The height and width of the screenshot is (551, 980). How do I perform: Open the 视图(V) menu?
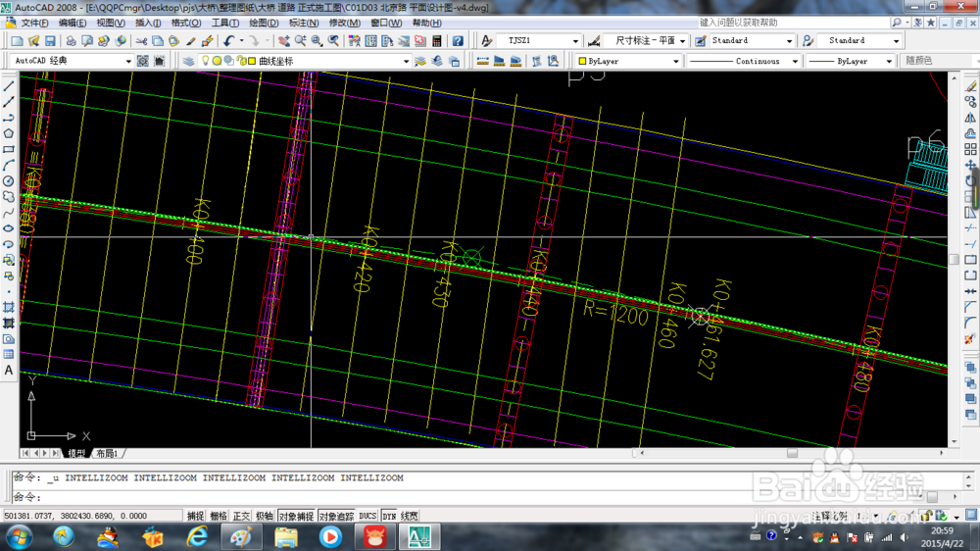pyautogui.click(x=111, y=23)
